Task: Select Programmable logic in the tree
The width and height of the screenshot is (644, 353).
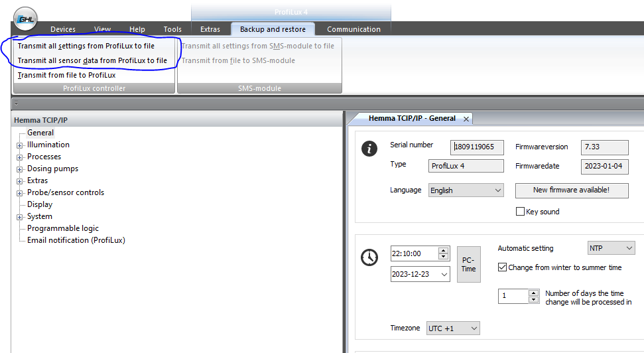Action: click(63, 228)
